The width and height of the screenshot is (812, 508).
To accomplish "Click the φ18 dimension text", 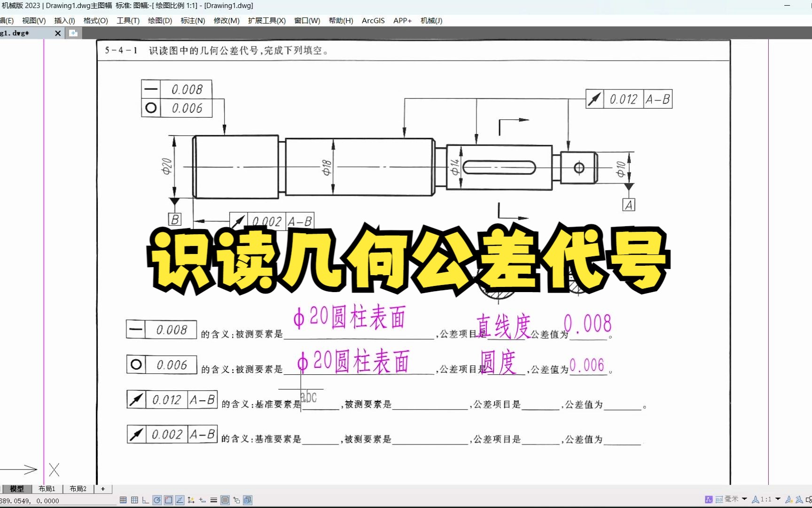I will pyautogui.click(x=327, y=167).
